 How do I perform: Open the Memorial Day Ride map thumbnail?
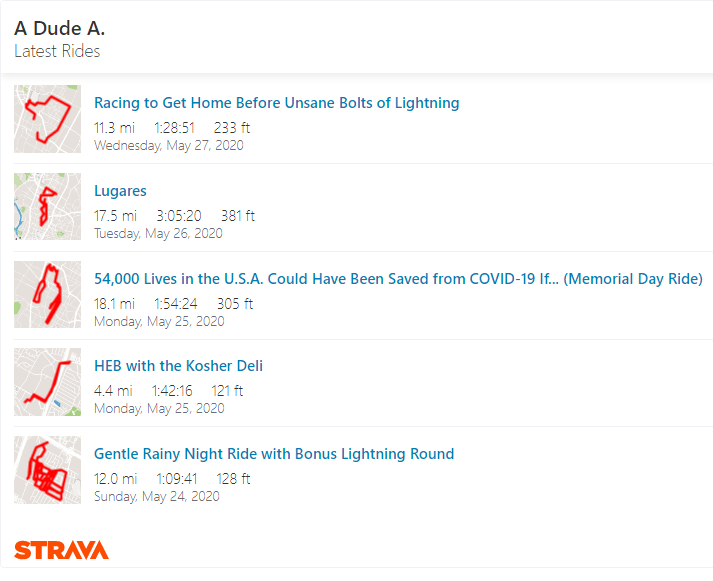[x=47, y=294]
